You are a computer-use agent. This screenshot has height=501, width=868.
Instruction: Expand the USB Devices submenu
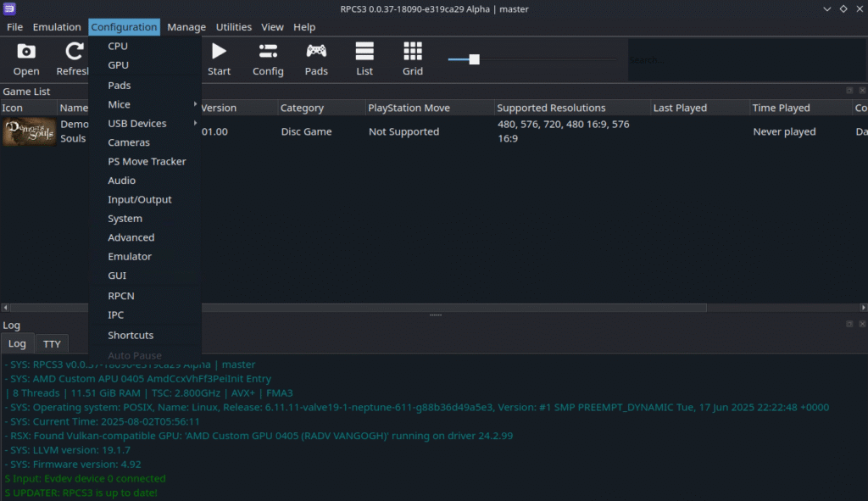(x=145, y=123)
